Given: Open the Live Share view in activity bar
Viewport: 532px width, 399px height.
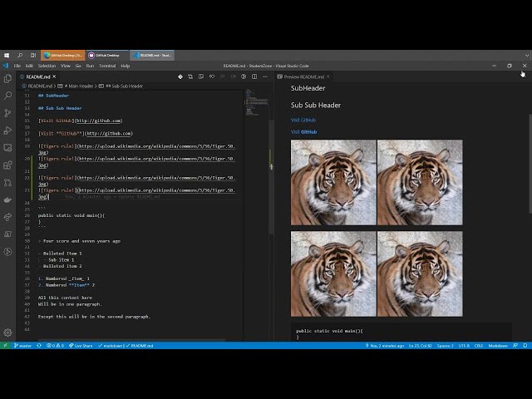Looking at the screenshot, I should click(7, 217).
